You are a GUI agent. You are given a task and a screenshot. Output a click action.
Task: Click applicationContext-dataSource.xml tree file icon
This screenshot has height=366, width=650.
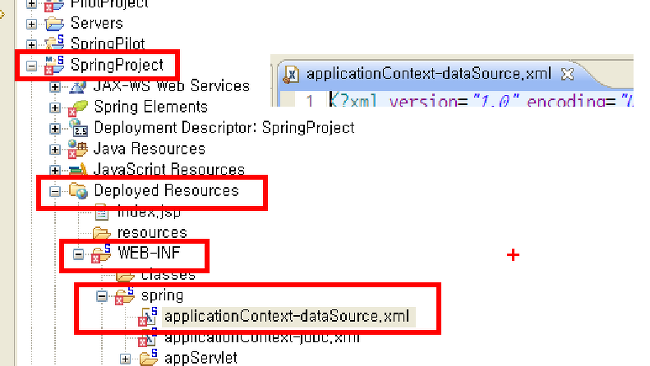tap(148, 317)
